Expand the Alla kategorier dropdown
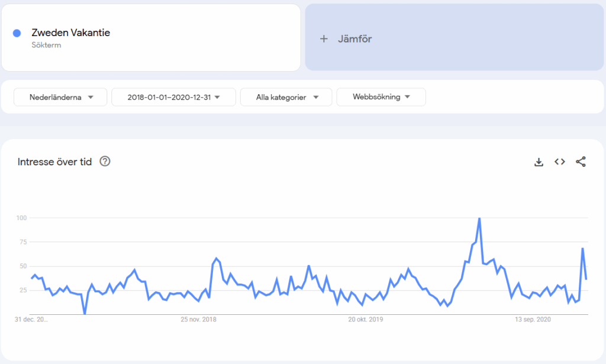 pyautogui.click(x=286, y=97)
